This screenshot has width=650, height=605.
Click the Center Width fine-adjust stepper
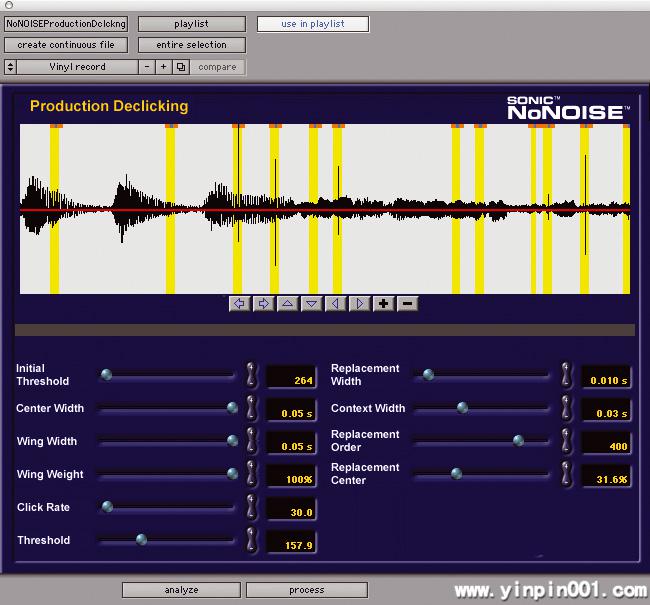click(x=251, y=408)
